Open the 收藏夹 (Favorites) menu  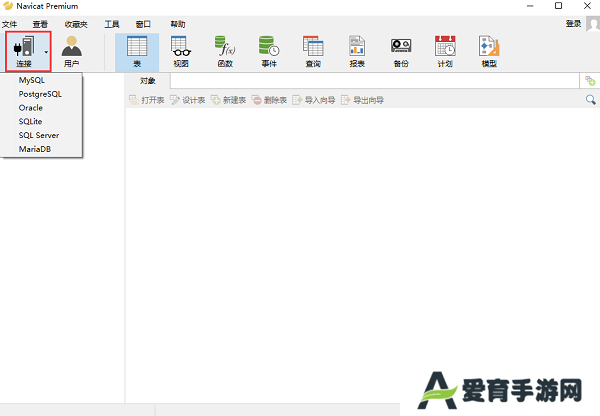click(76, 24)
